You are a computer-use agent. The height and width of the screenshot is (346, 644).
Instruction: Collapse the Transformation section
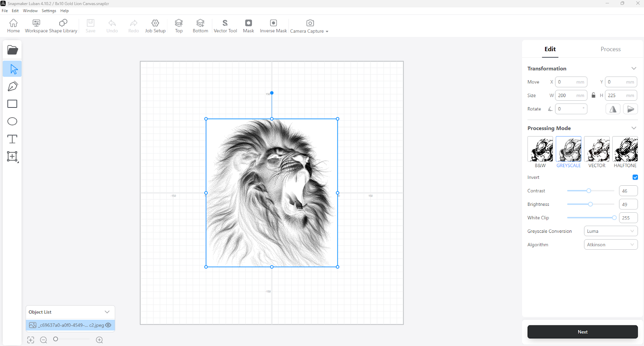pyautogui.click(x=634, y=68)
